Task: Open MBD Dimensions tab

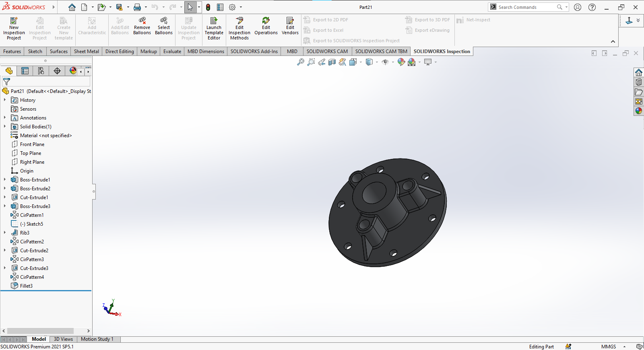Action: pos(206,51)
